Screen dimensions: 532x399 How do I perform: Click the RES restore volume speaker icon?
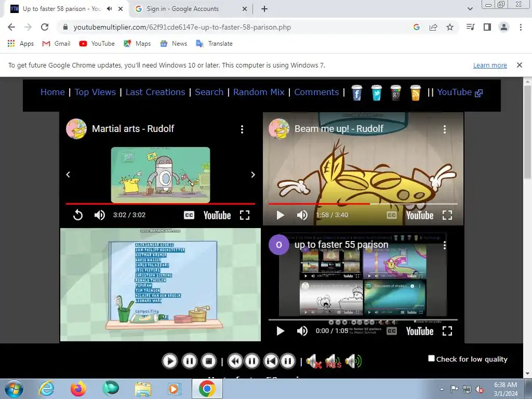(x=333, y=362)
